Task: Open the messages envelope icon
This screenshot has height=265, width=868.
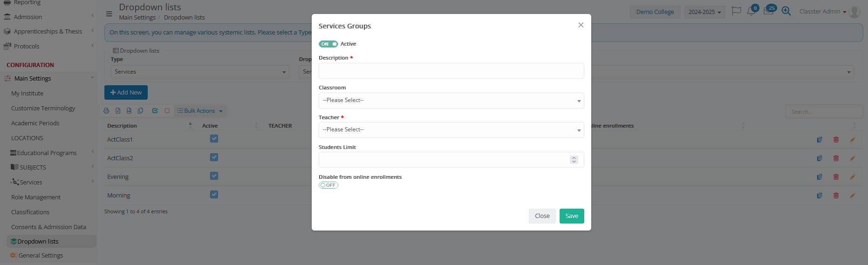Action: point(768,12)
